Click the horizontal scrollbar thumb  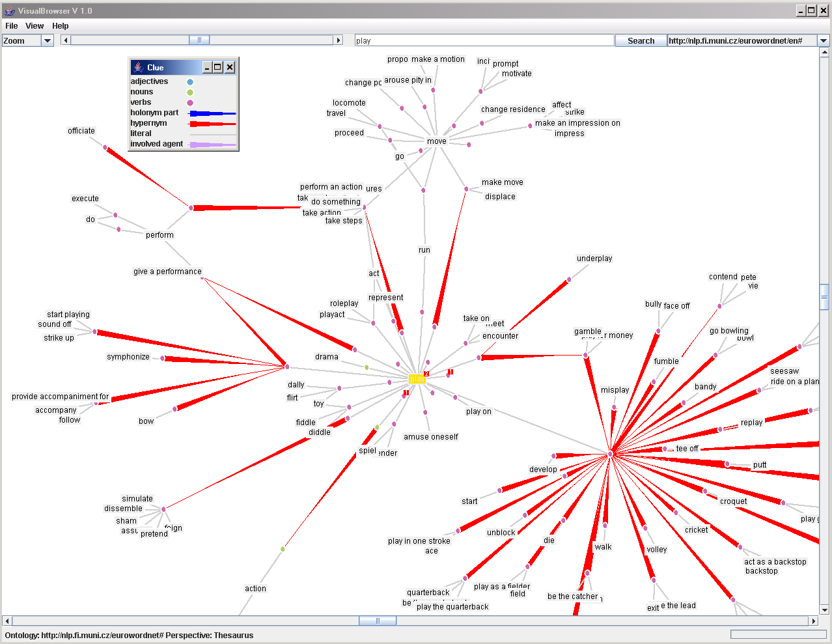click(x=378, y=621)
